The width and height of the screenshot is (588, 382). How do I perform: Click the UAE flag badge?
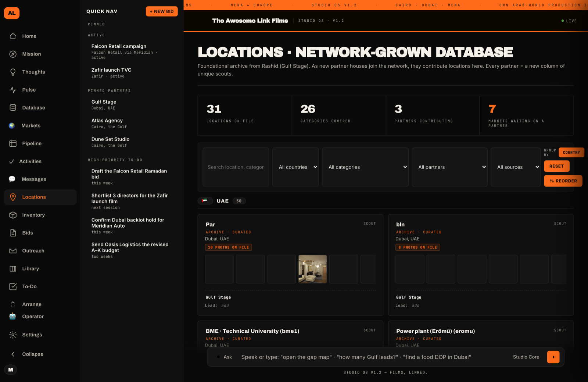point(205,201)
